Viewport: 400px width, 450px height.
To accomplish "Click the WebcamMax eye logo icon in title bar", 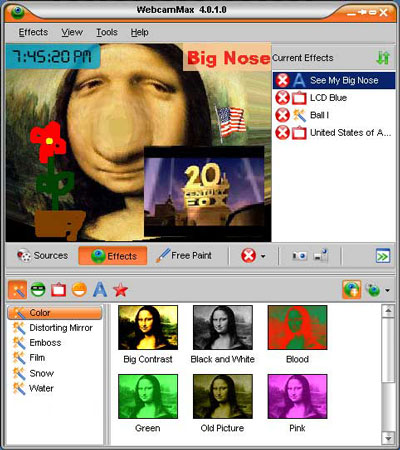I will click(18, 11).
